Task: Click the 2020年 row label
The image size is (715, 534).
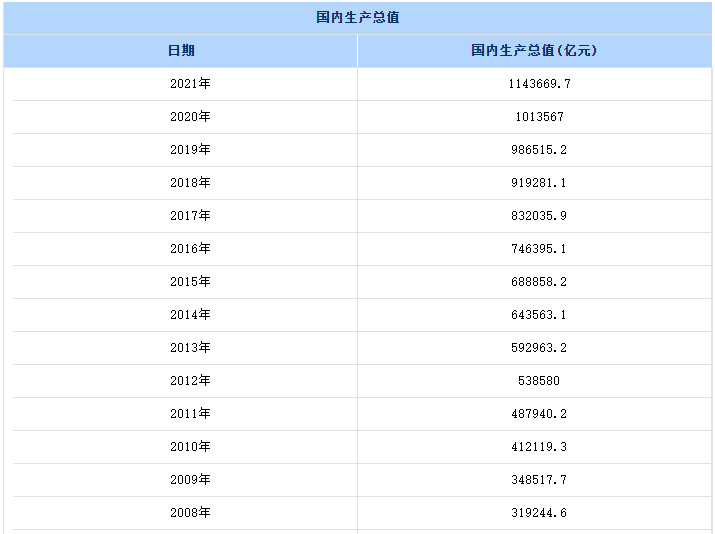Action: (190, 117)
